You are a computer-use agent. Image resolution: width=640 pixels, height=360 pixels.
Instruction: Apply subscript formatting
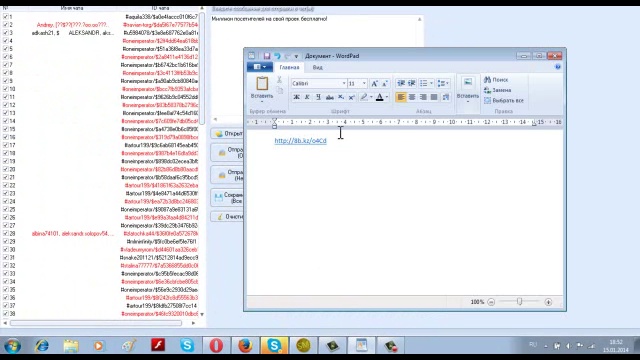click(x=341, y=97)
